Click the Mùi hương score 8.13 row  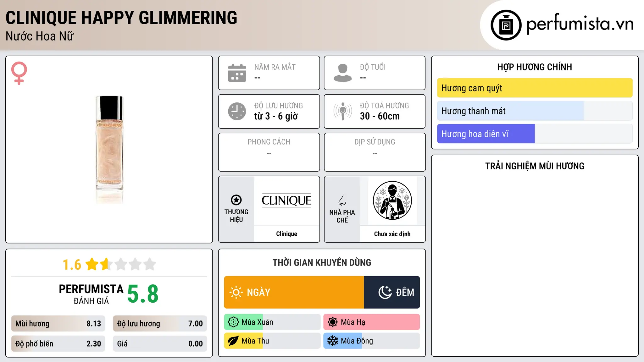pyautogui.click(x=58, y=324)
